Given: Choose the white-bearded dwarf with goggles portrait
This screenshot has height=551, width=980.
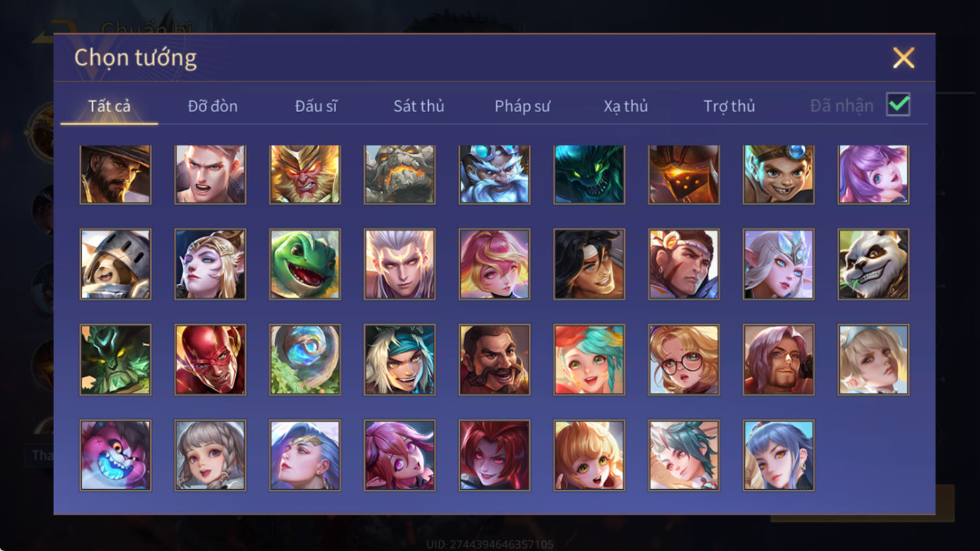Looking at the screenshot, I should point(495,174).
